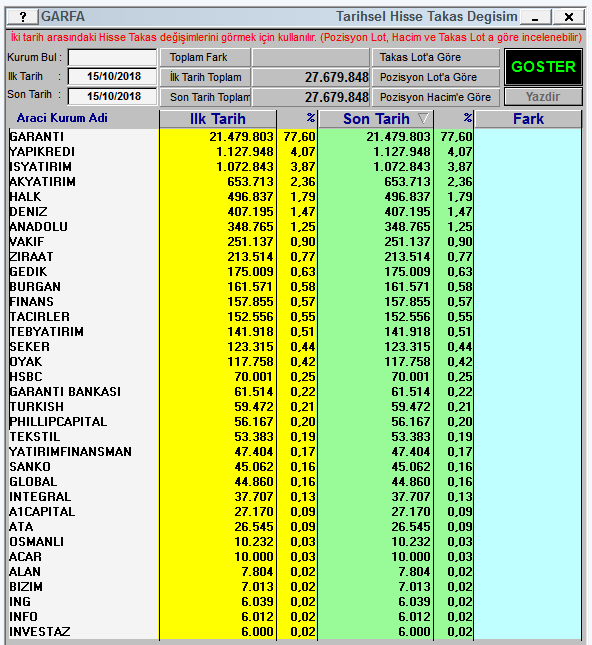Image resolution: width=592 pixels, height=645 pixels.
Task: Click GARANTI Ilk Tarih value 21.479.803
Action: click(241, 137)
